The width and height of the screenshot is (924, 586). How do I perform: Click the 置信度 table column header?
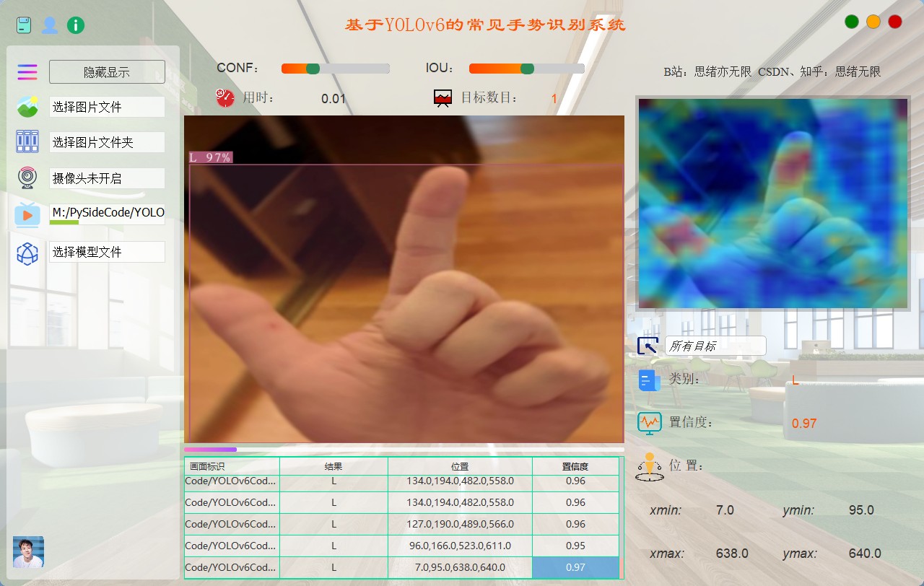point(575,466)
